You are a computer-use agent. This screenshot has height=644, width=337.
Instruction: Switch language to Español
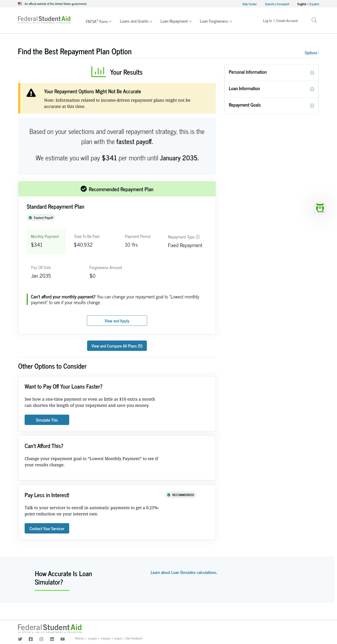pos(314,4)
